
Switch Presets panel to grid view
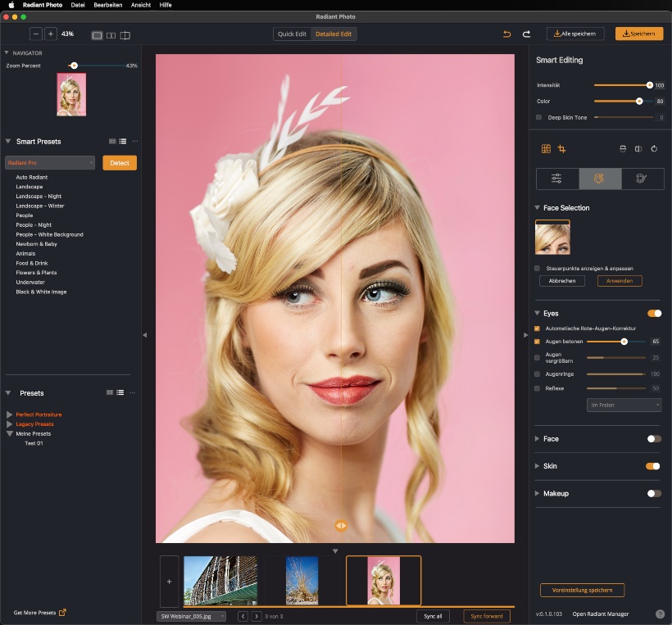click(110, 392)
